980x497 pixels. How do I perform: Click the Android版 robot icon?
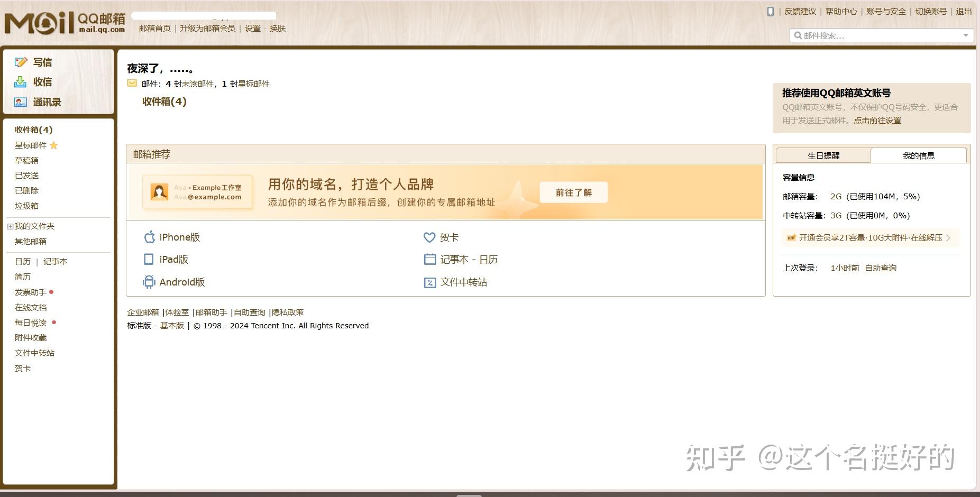click(149, 282)
